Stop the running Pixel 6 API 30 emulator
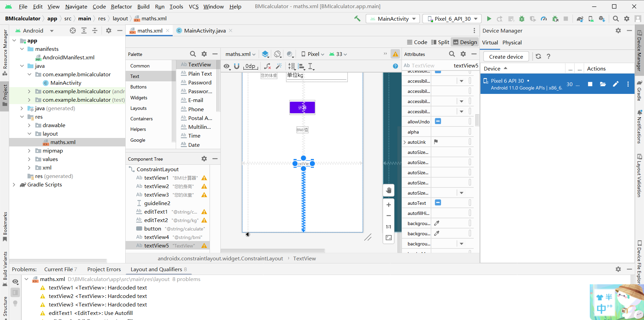The height and width of the screenshot is (320, 644). click(x=590, y=84)
